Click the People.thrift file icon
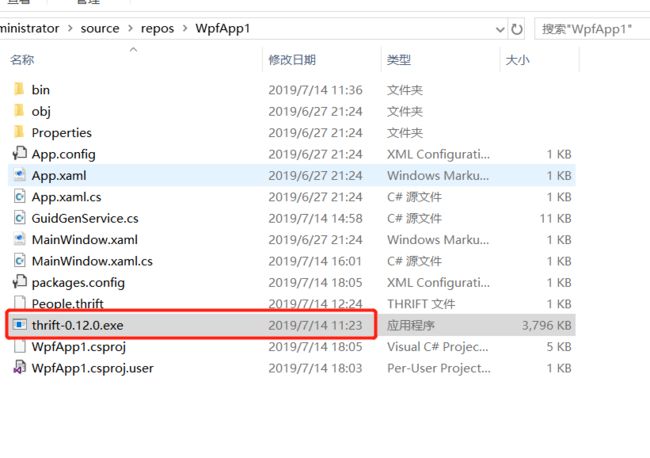This screenshot has width=650, height=458. click(19, 303)
